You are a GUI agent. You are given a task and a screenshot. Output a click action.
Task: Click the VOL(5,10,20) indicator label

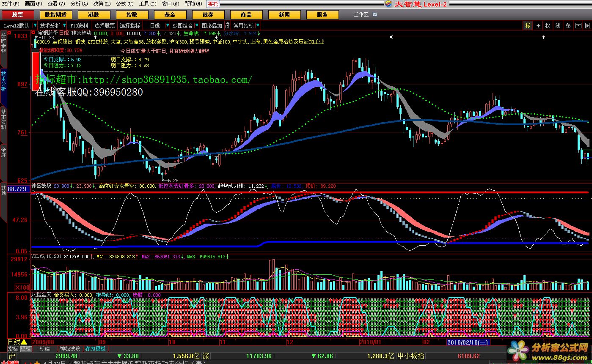coord(46,256)
